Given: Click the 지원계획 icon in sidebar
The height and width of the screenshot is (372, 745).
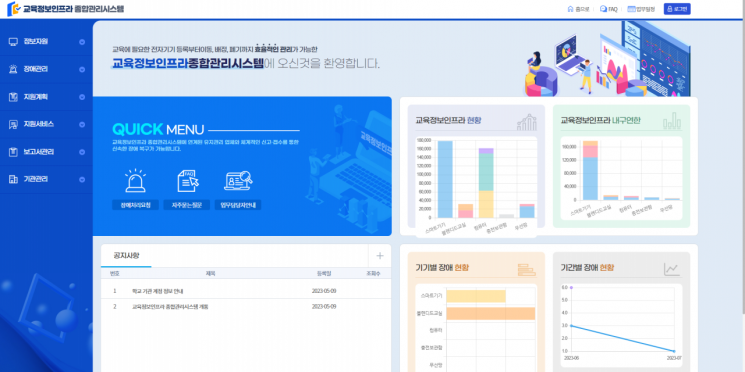Looking at the screenshot, I should [13, 97].
